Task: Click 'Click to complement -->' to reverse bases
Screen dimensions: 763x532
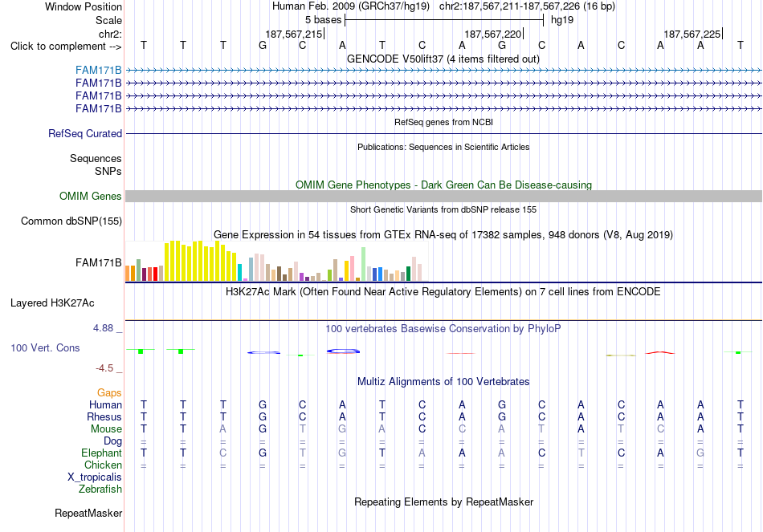Action: [66, 47]
